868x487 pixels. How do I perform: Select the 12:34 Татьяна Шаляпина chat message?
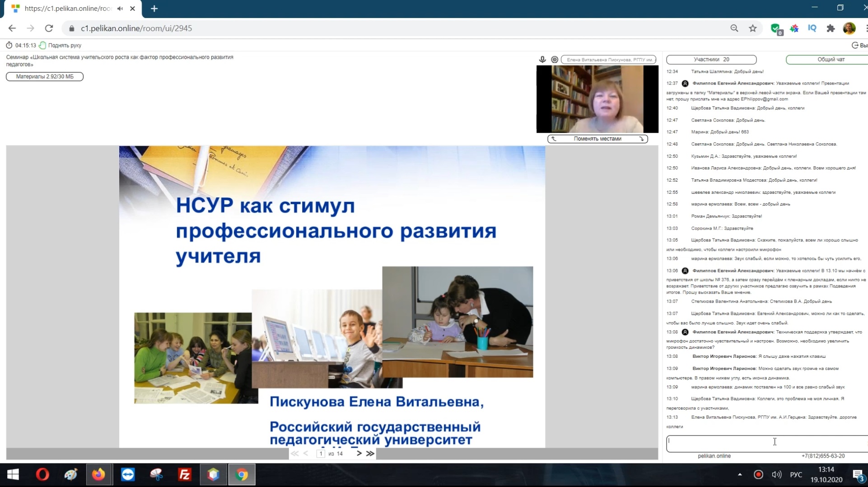click(715, 71)
